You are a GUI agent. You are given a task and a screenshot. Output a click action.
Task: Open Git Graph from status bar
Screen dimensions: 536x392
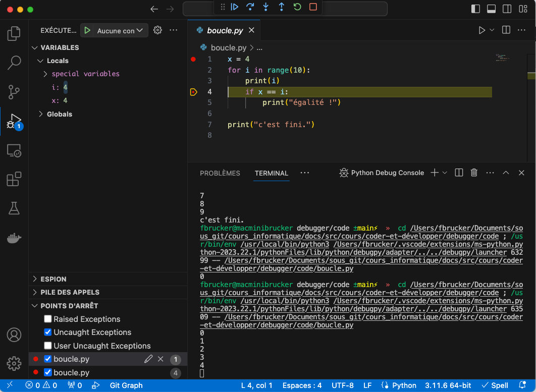point(126,385)
